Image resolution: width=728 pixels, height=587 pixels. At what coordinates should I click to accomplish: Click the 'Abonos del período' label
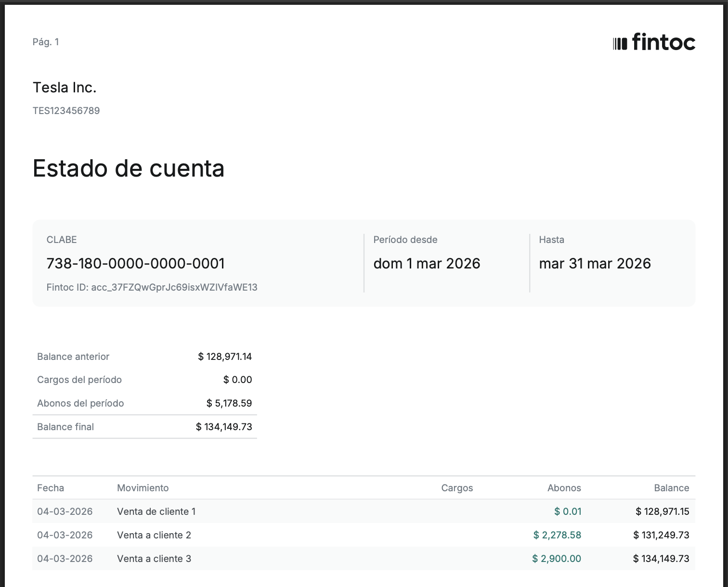pos(80,403)
